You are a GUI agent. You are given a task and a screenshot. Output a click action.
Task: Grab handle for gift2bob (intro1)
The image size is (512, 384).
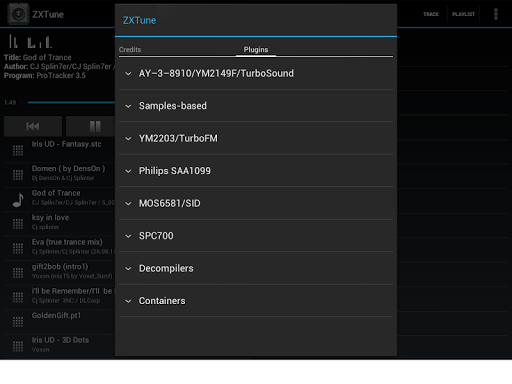18,273
